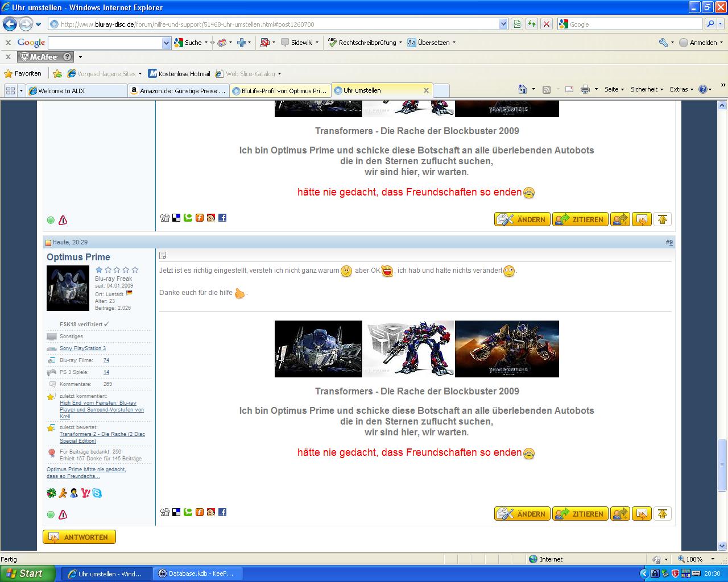This screenshot has width=728, height=582.
Task: Open Kostenlose Hotmail favorite link
Action: coord(179,73)
